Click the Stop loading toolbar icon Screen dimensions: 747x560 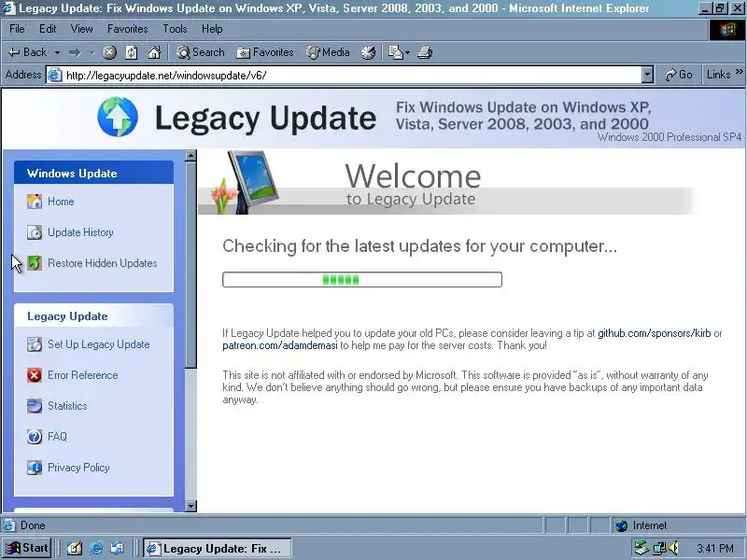[x=109, y=52]
